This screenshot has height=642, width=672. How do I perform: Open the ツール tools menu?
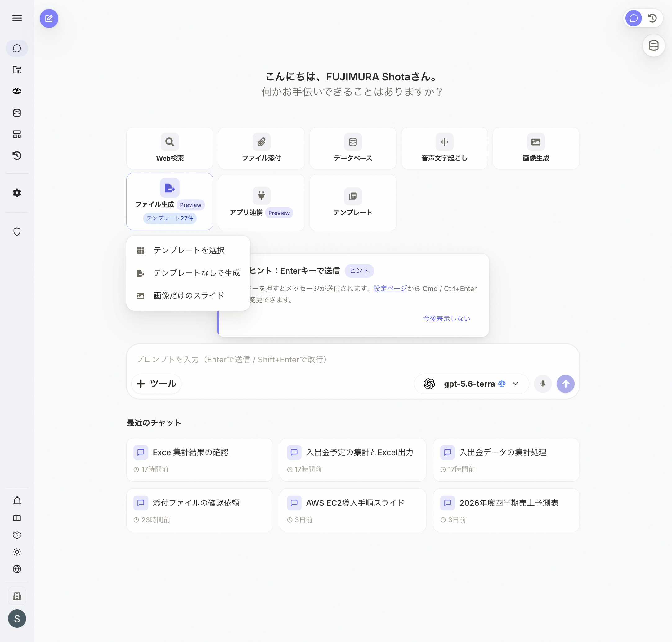point(156,384)
